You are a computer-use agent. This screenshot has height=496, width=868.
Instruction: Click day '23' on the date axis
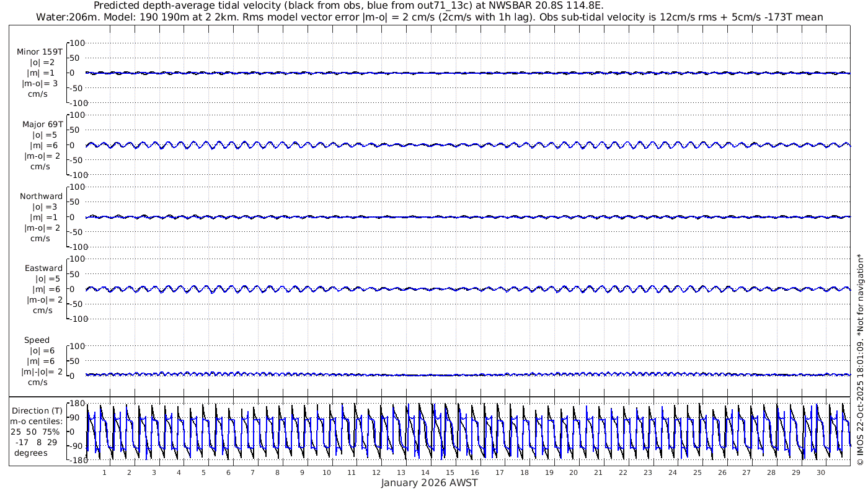click(x=648, y=472)
